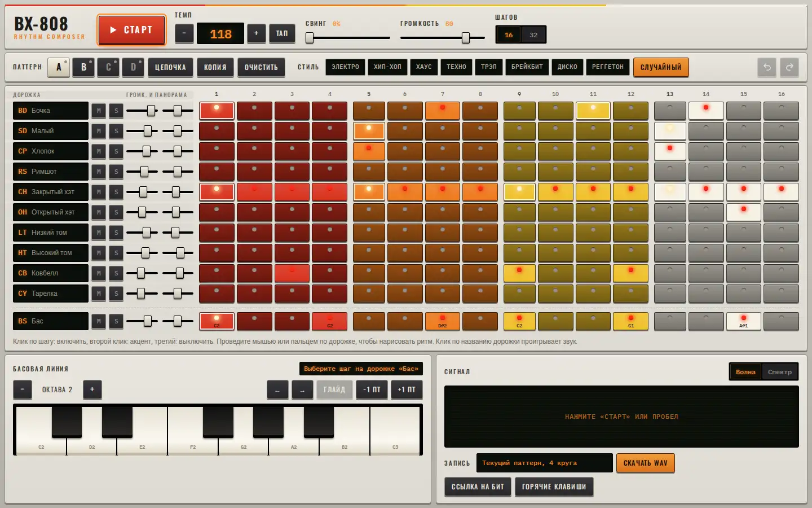Lower bass octave with minus button

pyautogui.click(x=23, y=389)
